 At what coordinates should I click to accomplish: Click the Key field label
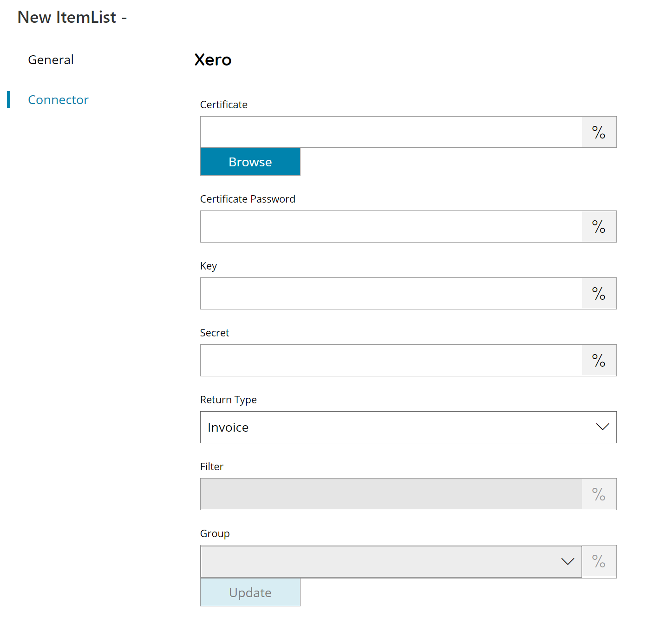point(209,266)
